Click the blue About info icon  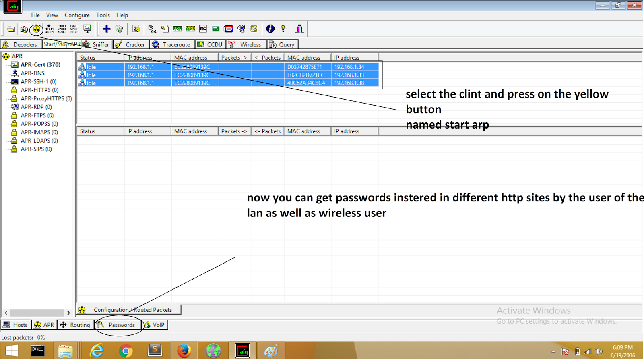coord(270,29)
